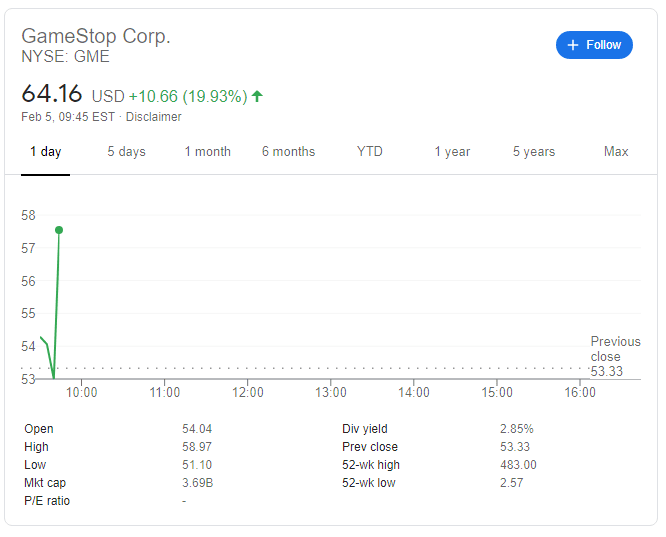View the 5 years chart range
This screenshot has height=537, width=666.
pos(534,152)
